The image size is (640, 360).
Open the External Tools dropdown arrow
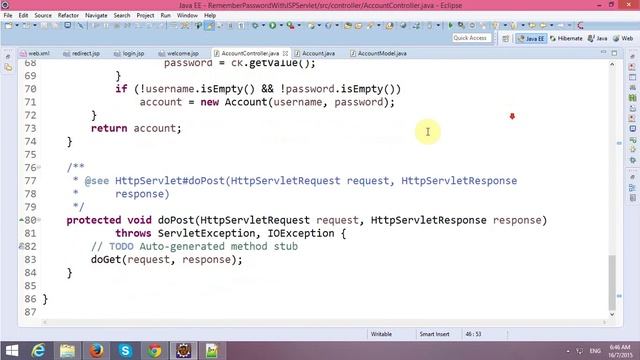point(299,26)
